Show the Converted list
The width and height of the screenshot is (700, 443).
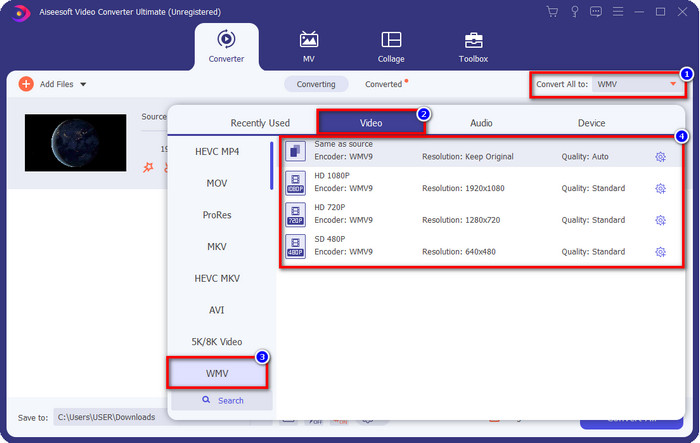[x=383, y=84]
